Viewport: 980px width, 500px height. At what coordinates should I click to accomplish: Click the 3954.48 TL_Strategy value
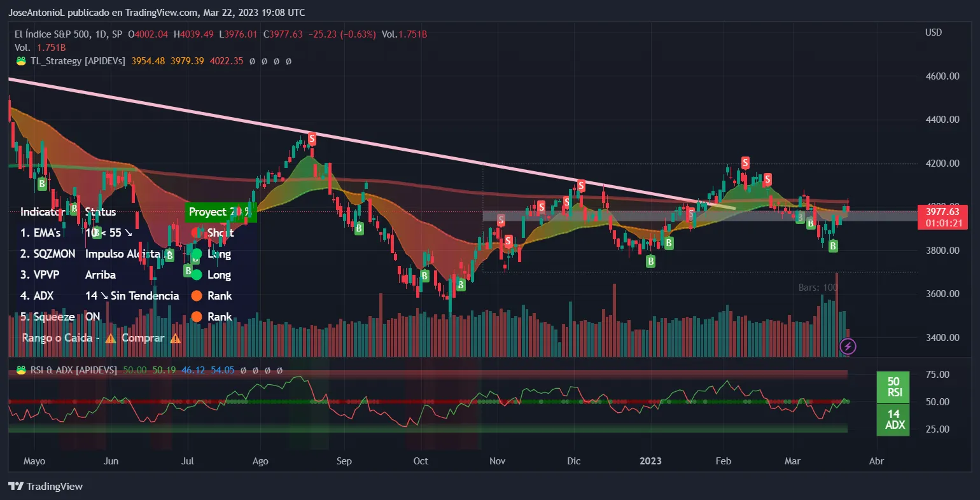148,61
